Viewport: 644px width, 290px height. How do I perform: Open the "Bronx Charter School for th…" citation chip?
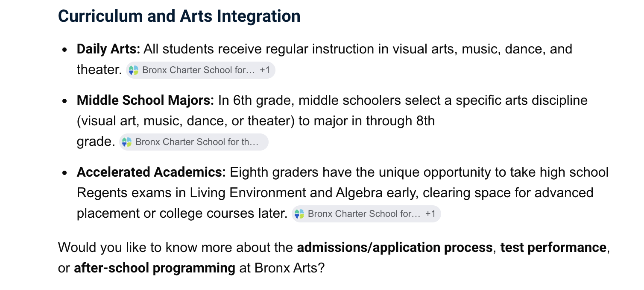[x=193, y=142]
